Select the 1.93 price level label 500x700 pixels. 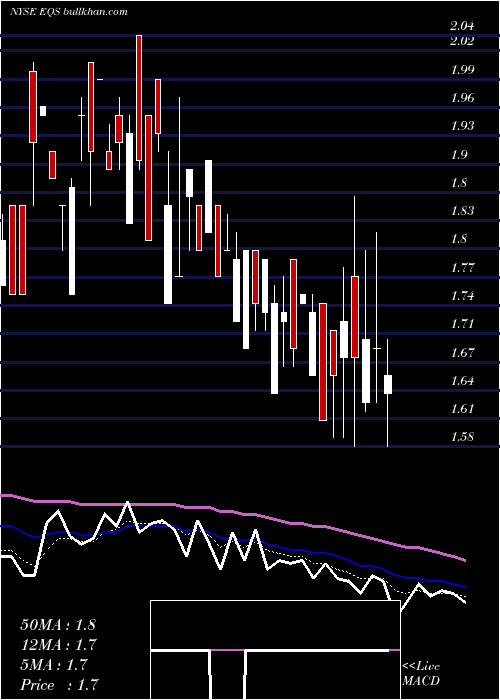(462, 125)
